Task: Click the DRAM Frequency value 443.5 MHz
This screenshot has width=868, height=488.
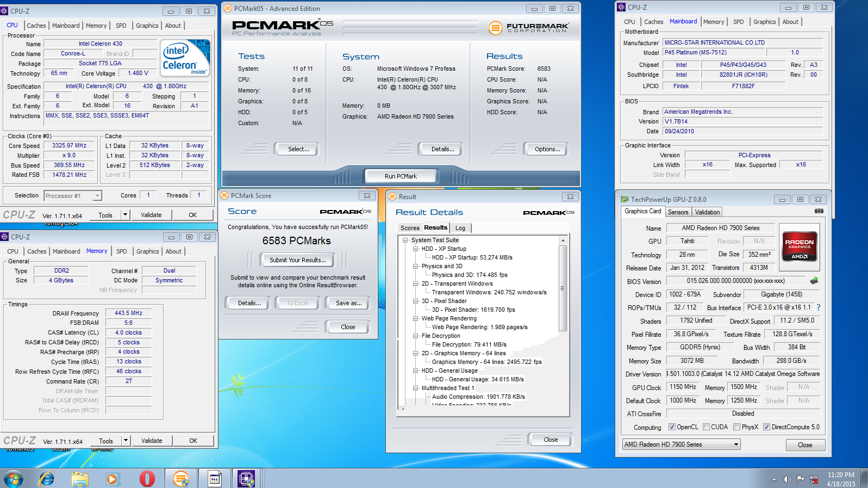Action: click(128, 313)
